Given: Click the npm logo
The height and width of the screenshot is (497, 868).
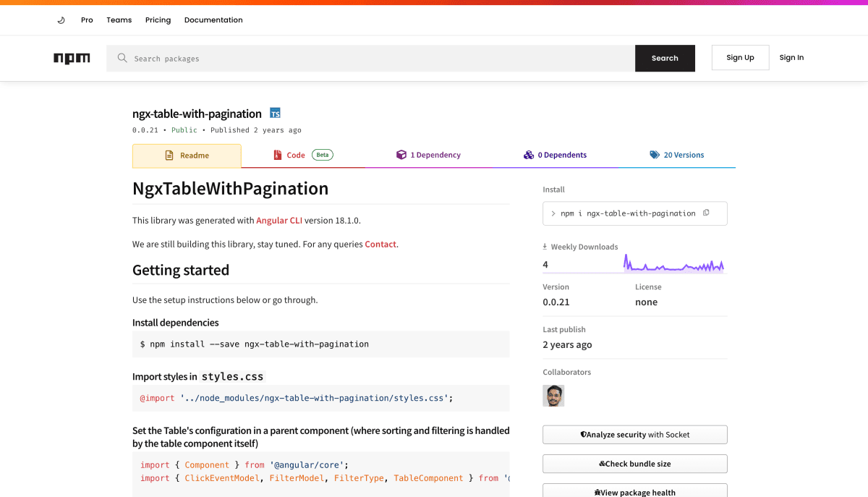Looking at the screenshot, I should click(x=72, y=59).
